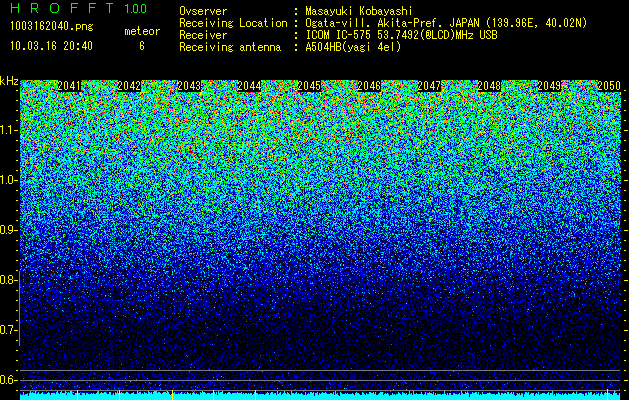The width and height of the screenshot is (629, 400).
Task: Select the filename 1003162040.png
Action: pyautogui.click(x=52, y=27)
